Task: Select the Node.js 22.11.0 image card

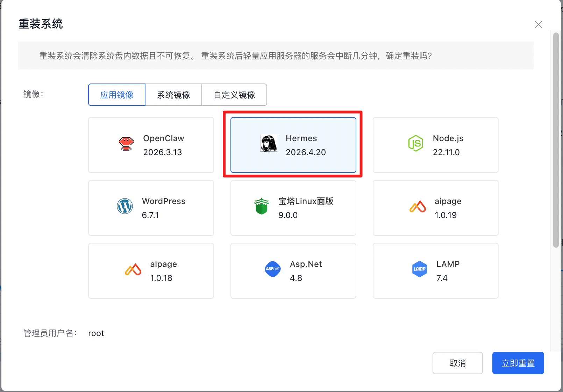Action: coord(436,145)
